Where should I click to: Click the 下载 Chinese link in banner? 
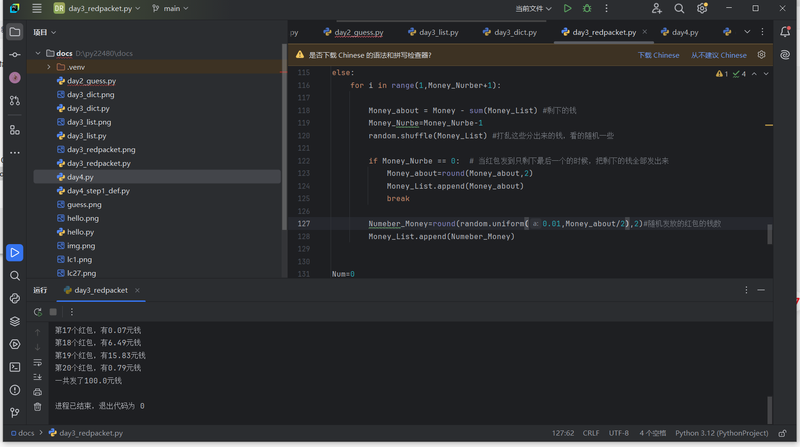(658, 55)
